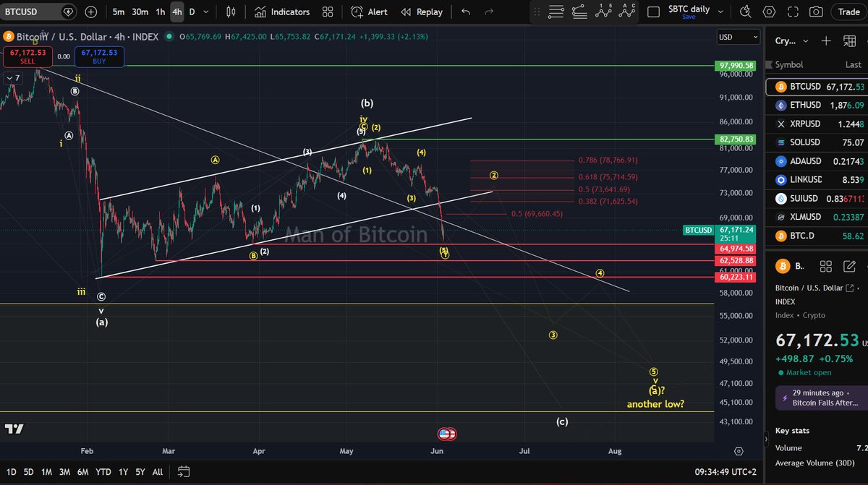868x485 pixels.
Task: Undo the last chart action
Action: pos(465,12)
